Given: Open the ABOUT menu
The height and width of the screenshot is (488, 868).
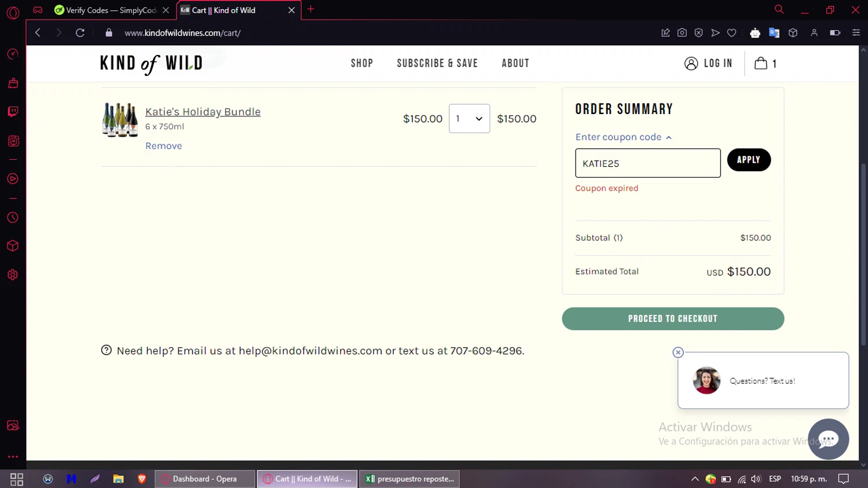Looking at the screenshot, I should pos(516,63).
